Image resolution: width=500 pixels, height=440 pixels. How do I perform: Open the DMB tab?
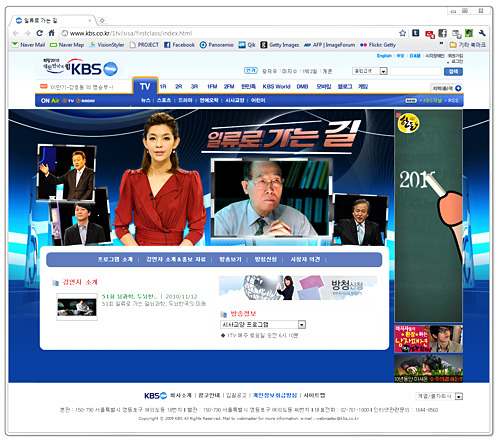tap(302, 87)
